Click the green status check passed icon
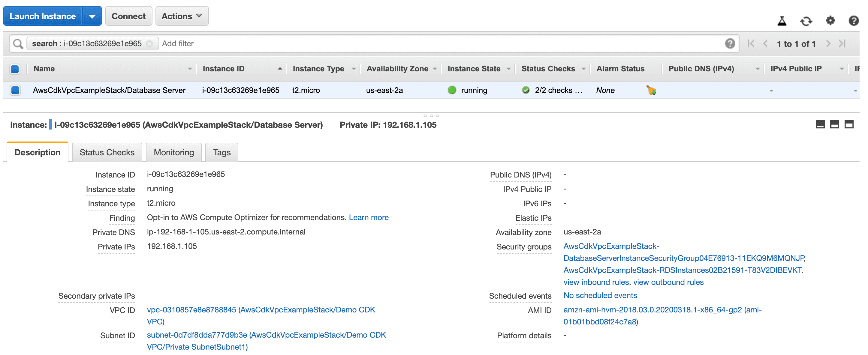This screenshot has width=868, height=355. point(526,90)
